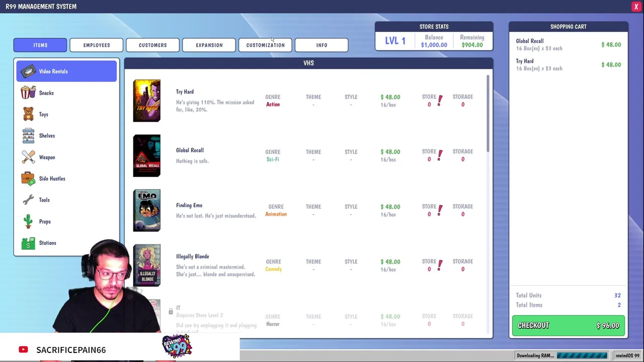Viewport: 644px width, 362px height.
Task: Click the Illegally Blonde title text
Action: (x=192, y=256)
